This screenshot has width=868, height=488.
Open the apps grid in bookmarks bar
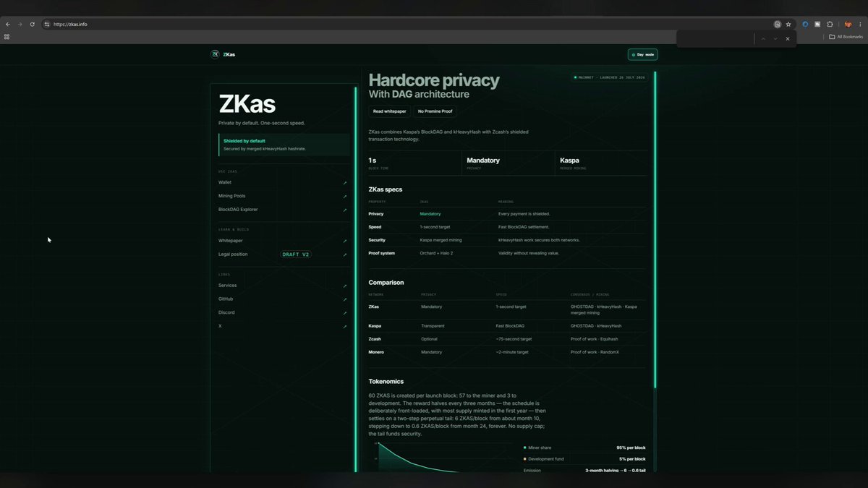[x=7, y=36]
